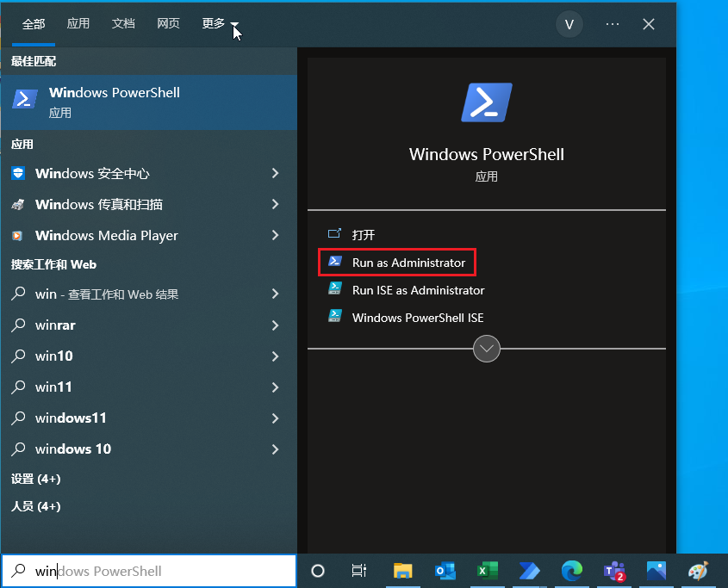The height and width of the screenshot is (588, 728).
Task: Choose Run as Administrator
Action: (x=397, y=263)
